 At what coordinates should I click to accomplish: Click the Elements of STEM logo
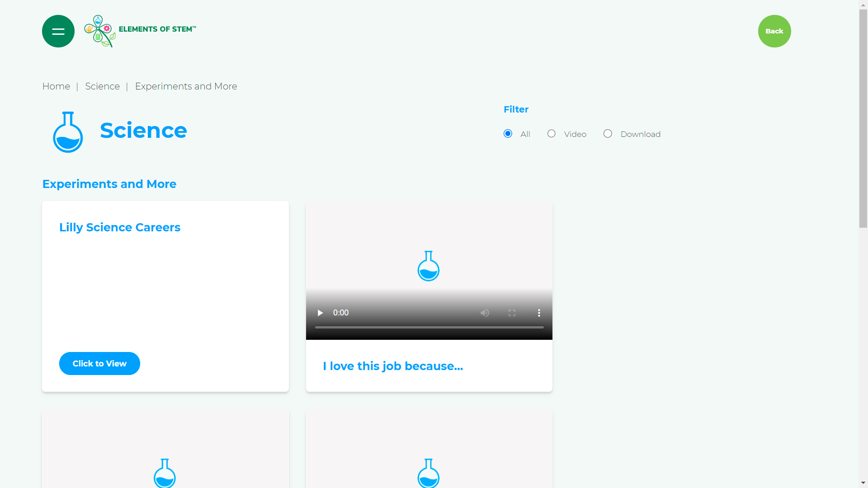[140, 31]
